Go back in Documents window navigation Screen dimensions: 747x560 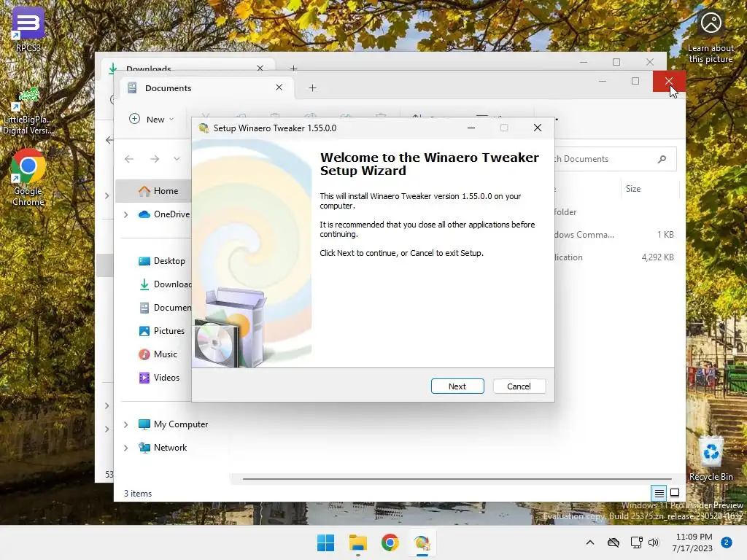129,158
